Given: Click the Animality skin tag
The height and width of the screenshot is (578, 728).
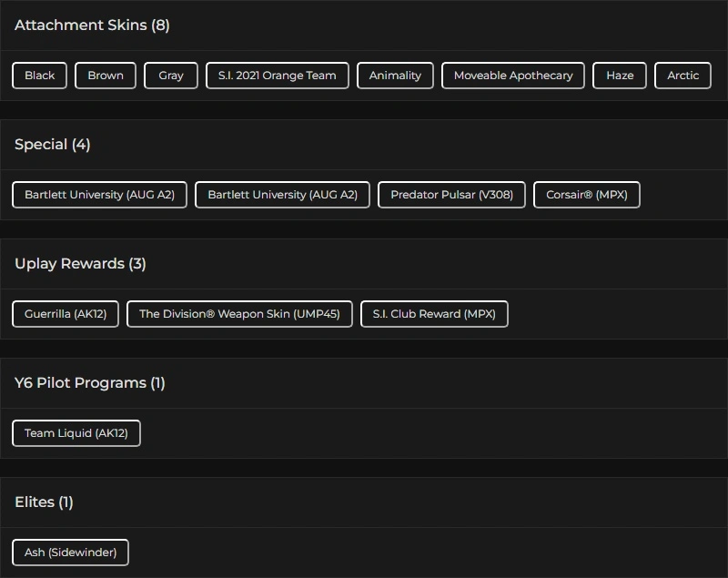Looking at the screenshot, I should tap(395, 76).
